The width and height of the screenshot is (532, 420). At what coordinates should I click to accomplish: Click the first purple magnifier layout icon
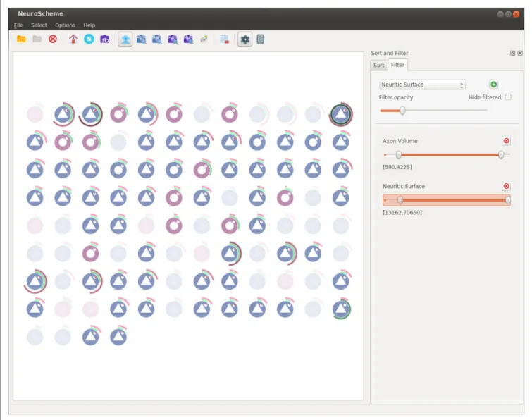coord(173,39)
